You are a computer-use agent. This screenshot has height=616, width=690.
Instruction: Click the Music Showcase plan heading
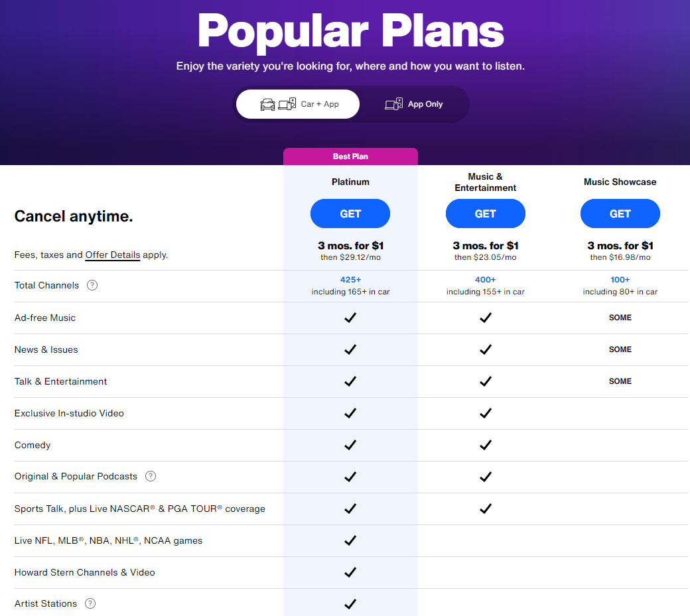(620, 182)
